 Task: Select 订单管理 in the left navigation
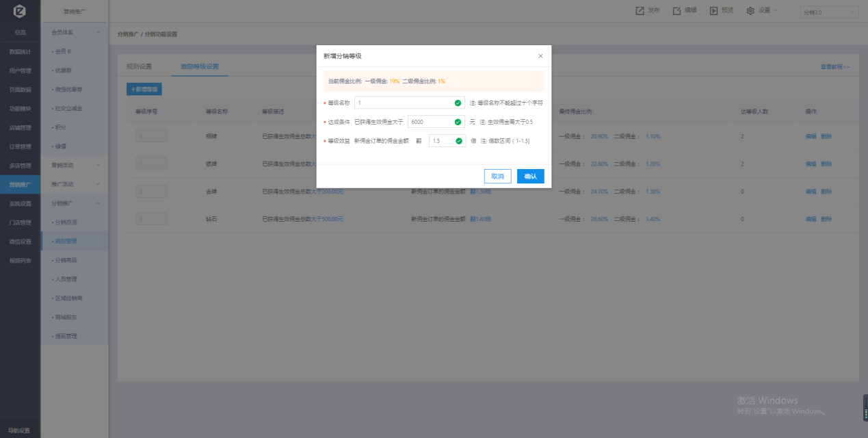tap(20, 146)
